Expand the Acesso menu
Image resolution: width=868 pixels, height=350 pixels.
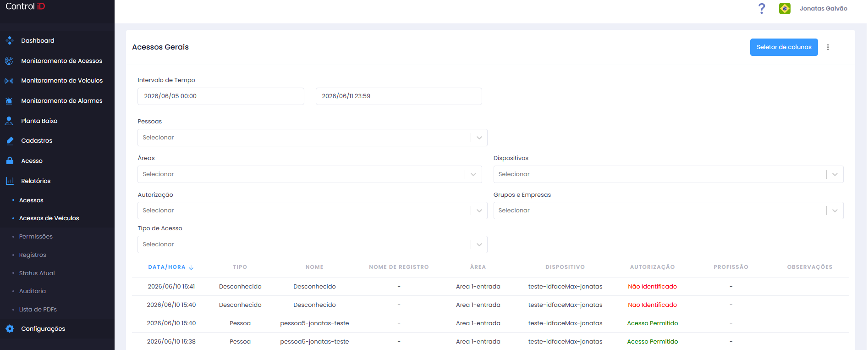pos(32,161)
